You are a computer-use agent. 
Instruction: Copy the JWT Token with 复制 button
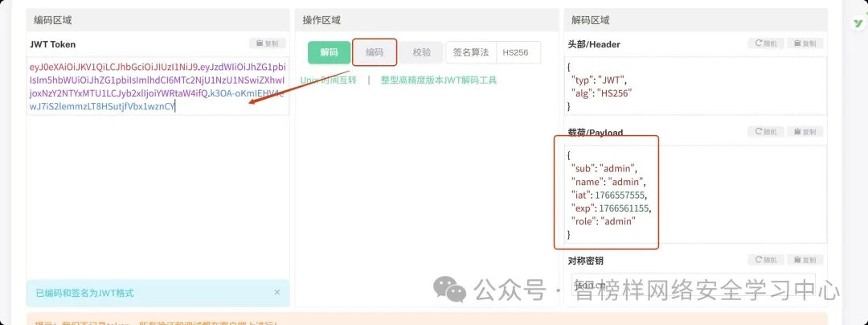(268, 43)
